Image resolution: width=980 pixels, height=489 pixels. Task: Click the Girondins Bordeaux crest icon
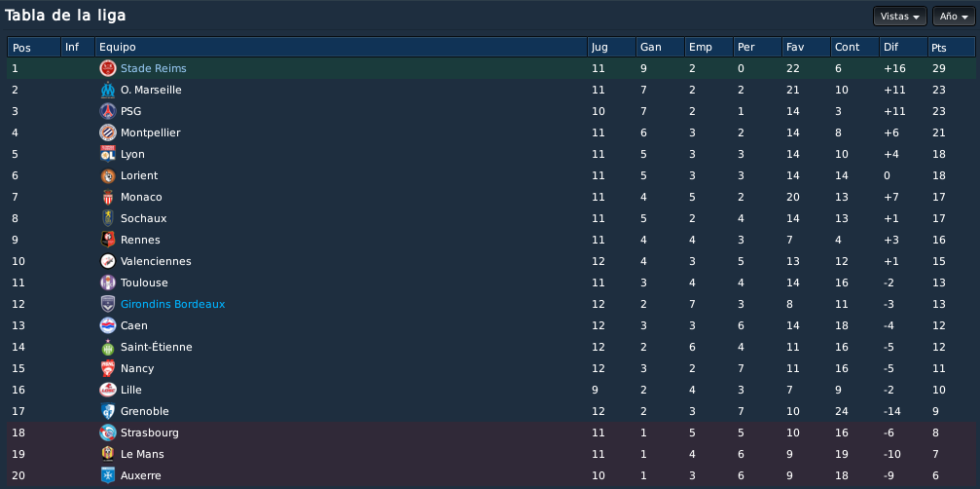pyautogui.click(x=108, y=304)
